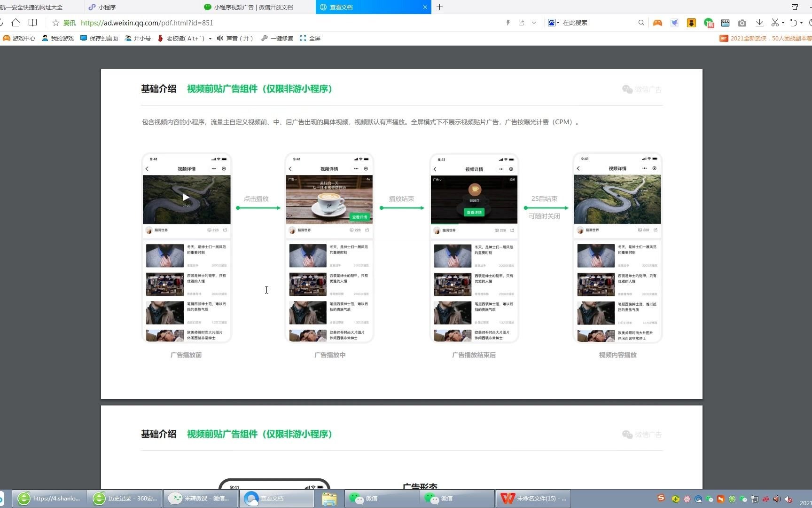The image size is (812, 508).
Task: Open 米辣微课 taskbar window
Action: pos(201,498)
